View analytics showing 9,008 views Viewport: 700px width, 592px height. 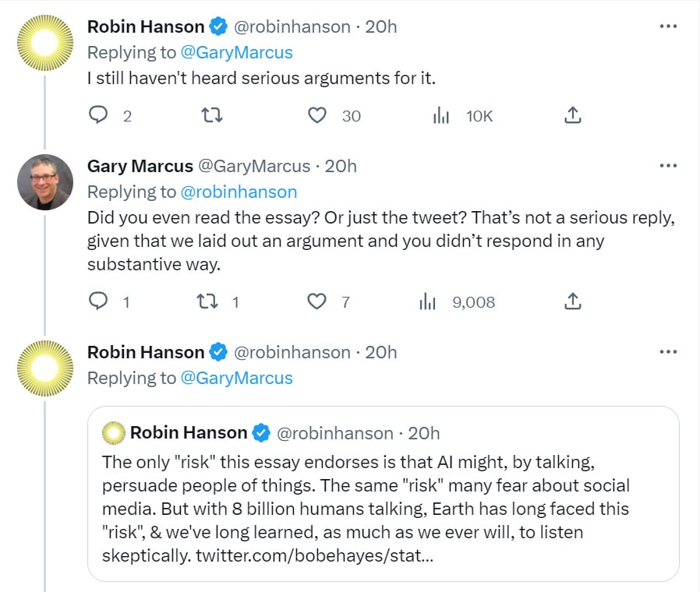[427, 301]
